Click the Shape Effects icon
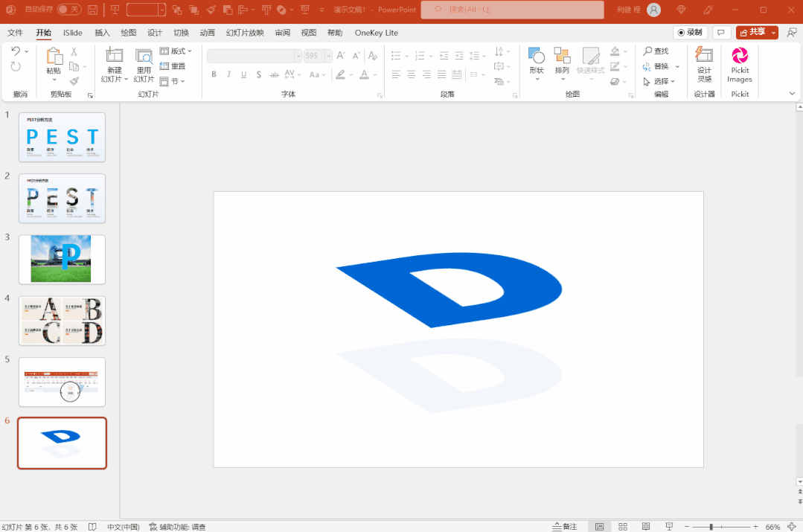This screenshot has width=803, height=532. point(615,81)
